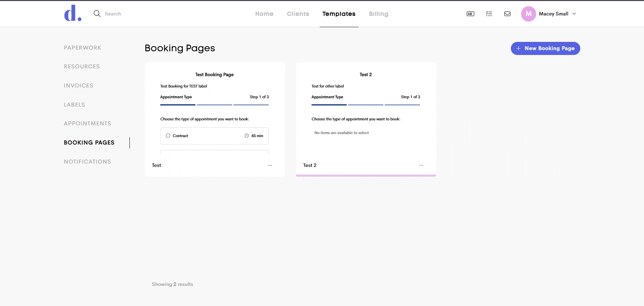644x306 pixels.
Task: Click the 'Booking Pages' page heading
Action: (180, 48)
